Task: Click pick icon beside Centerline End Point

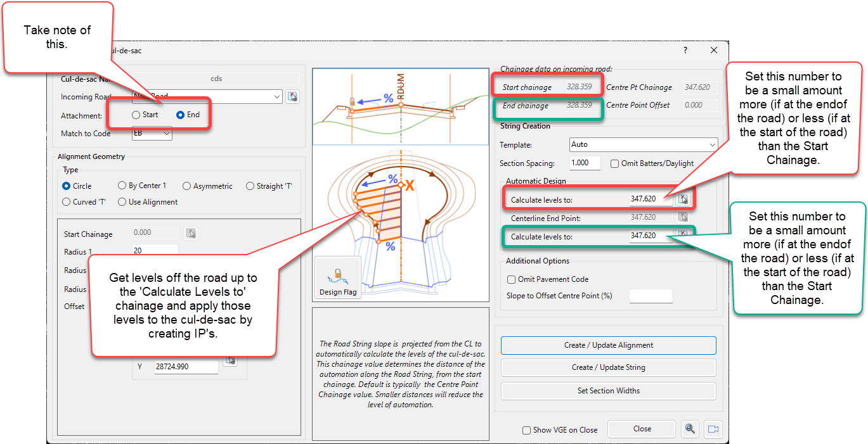Action: click(683, 217)
